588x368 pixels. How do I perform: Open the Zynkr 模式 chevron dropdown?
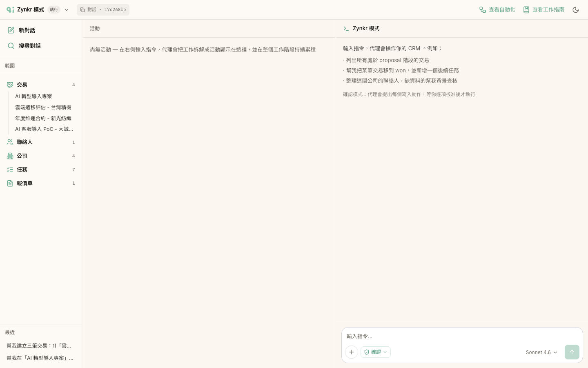click(x=67, y=10)
